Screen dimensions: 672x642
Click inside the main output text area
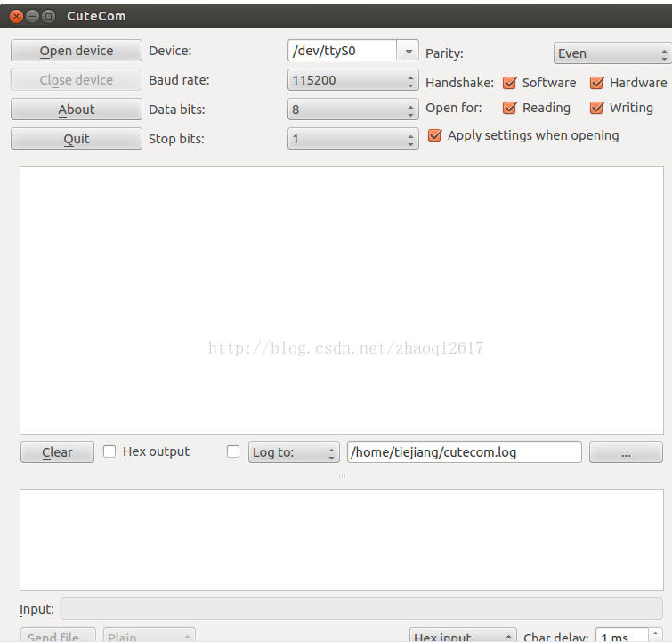coord(342,300)
